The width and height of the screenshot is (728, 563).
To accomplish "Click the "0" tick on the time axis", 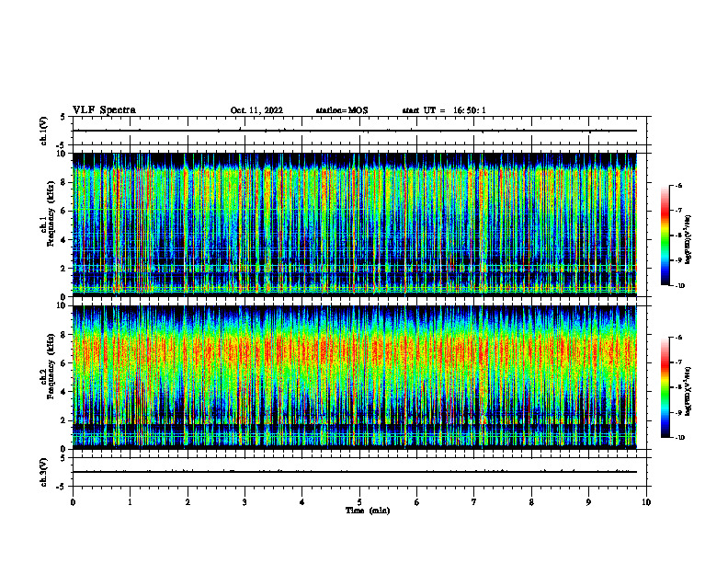I will [x=73, y=502].
